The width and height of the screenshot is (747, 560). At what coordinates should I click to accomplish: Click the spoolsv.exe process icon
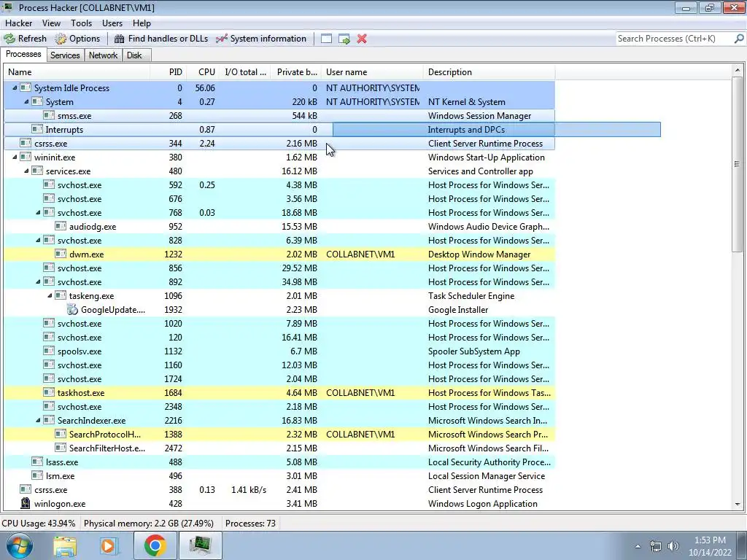[x=49, y=351]
